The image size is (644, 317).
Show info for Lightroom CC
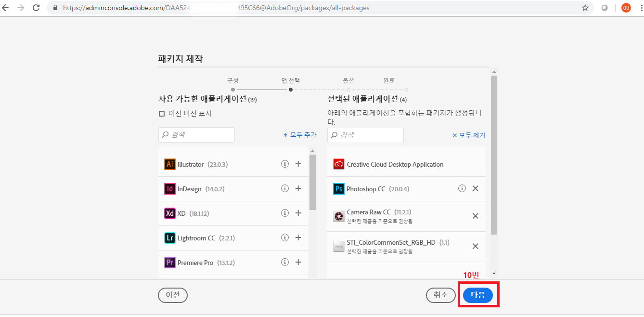[x=284, y=238]
